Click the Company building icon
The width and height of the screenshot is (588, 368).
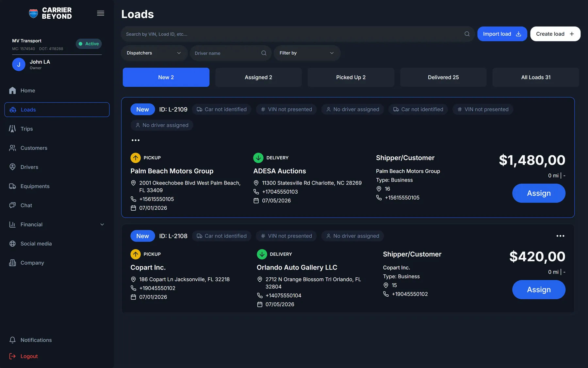click(12, 263)
